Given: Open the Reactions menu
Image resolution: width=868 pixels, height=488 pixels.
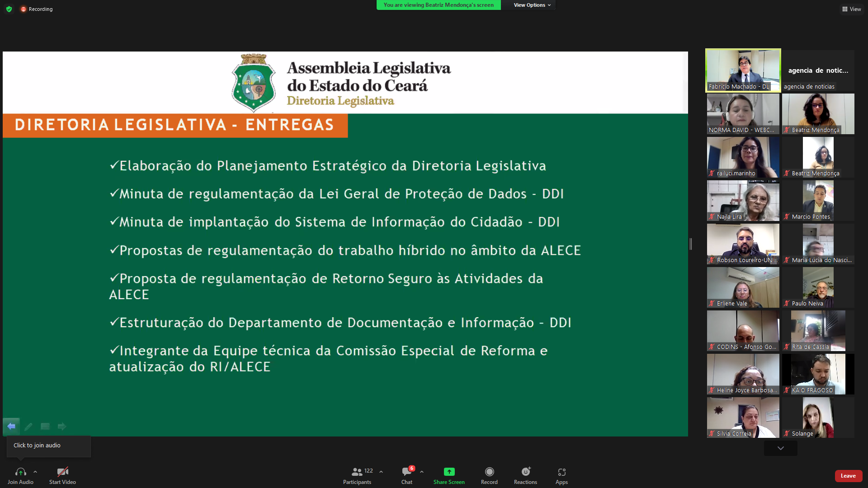Looking at the screenshot, I should coord(525,472).
